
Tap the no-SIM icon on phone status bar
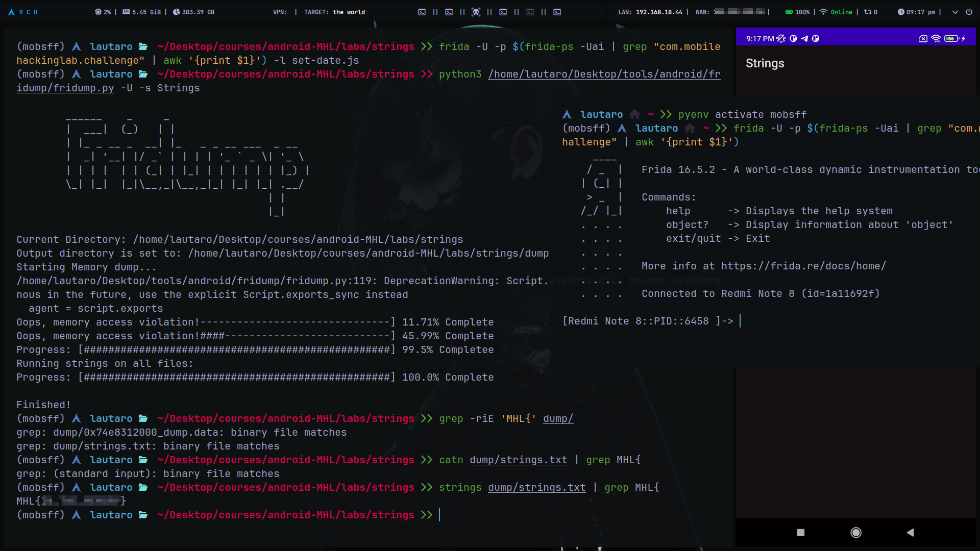pos(923,38)
